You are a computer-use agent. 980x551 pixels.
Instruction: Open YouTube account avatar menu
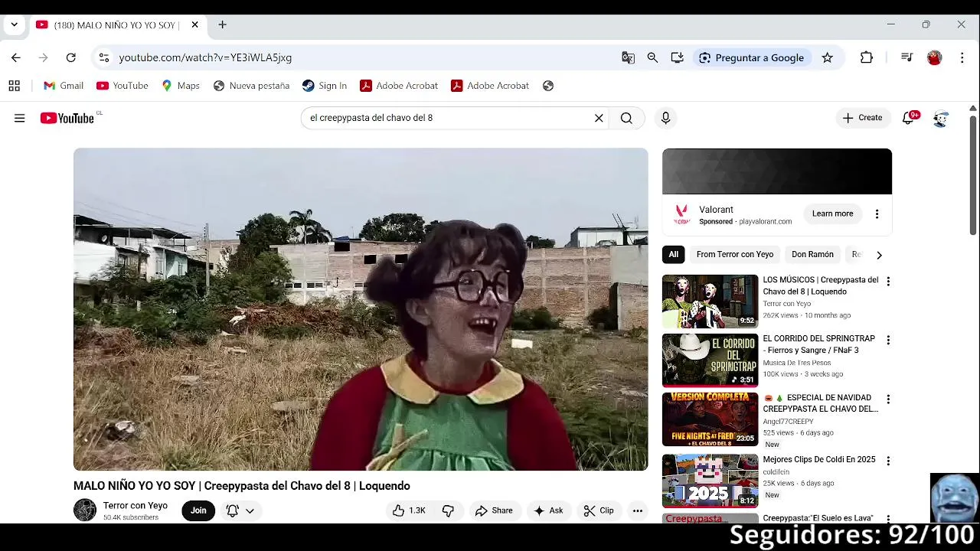click(x=941, y=119)
